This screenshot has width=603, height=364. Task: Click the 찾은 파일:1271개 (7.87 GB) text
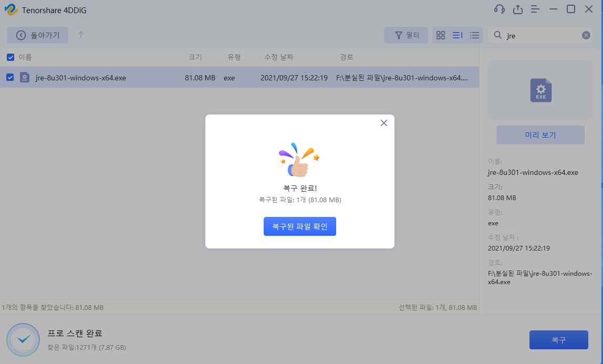(87, 348)
